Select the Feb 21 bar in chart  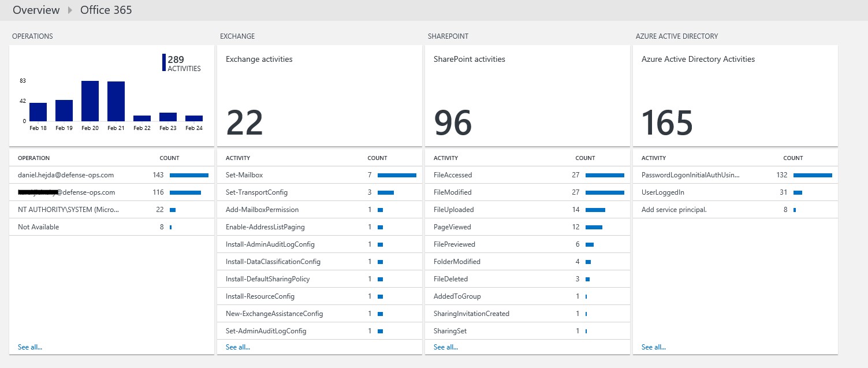tap(116, 101)
